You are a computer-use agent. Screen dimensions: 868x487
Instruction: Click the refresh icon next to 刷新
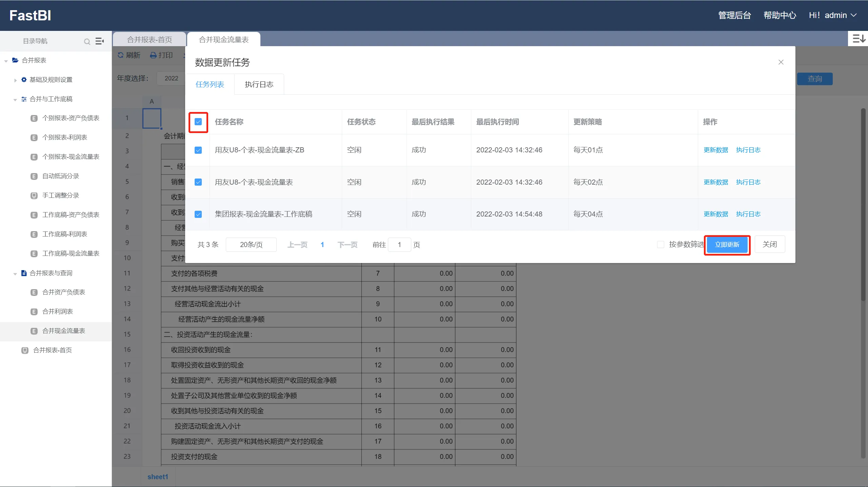[121, 55]
